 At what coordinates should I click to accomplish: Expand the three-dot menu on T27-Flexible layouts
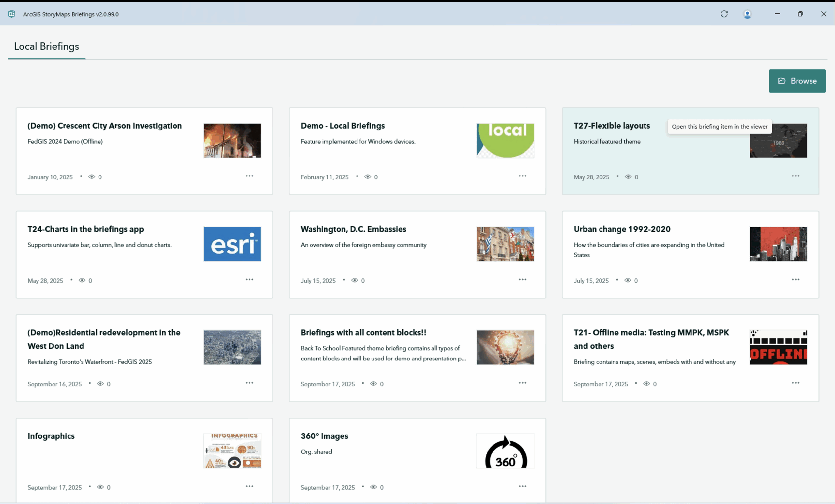point(795,176)
